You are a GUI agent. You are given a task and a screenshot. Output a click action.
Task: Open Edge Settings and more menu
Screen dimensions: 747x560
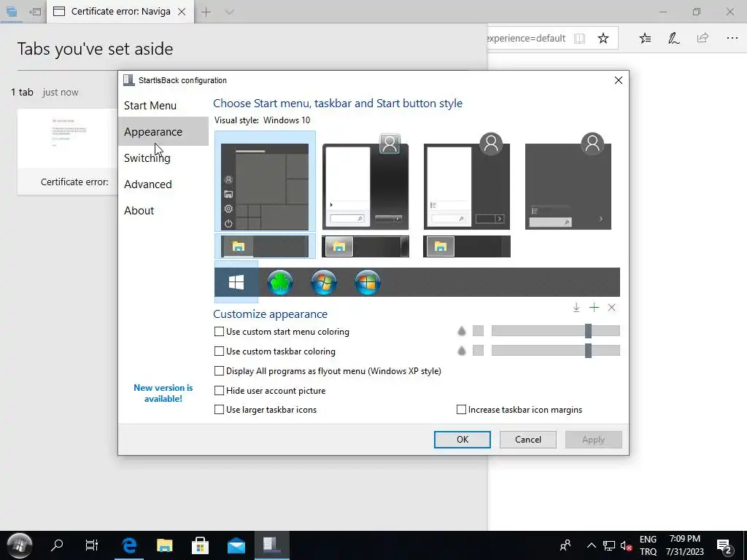point(732,38)
